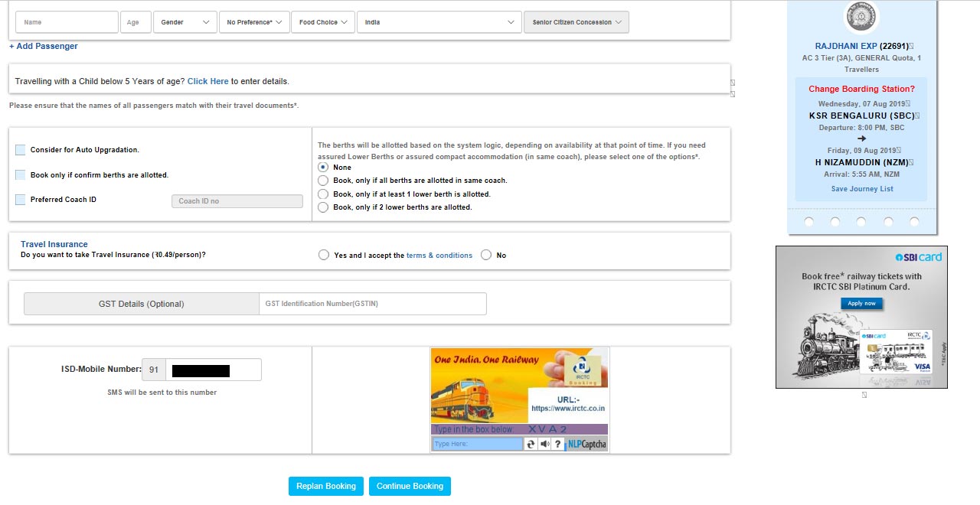Click the Continue Booking button
980x505 pixels.
[410, 486]
